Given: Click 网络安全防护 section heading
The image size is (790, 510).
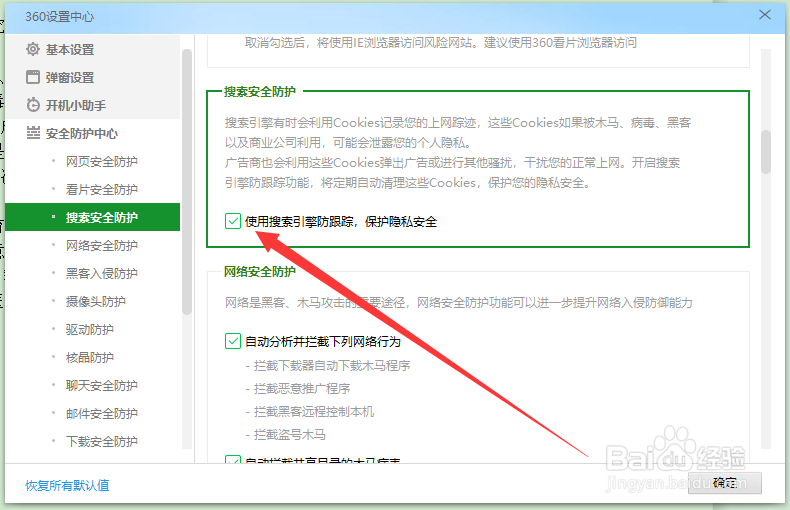Looking at the screenshot, I should click(260, 271).
